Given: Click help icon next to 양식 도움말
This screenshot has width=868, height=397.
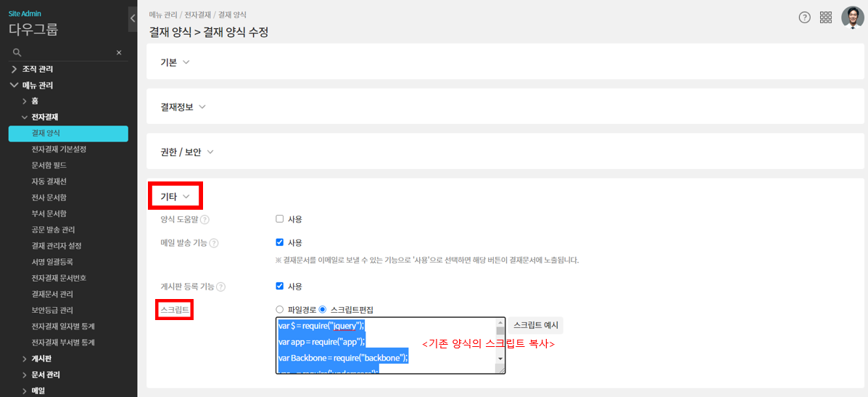Looking at the screenshot, I should pyautogui.click(x=205, y=219).
